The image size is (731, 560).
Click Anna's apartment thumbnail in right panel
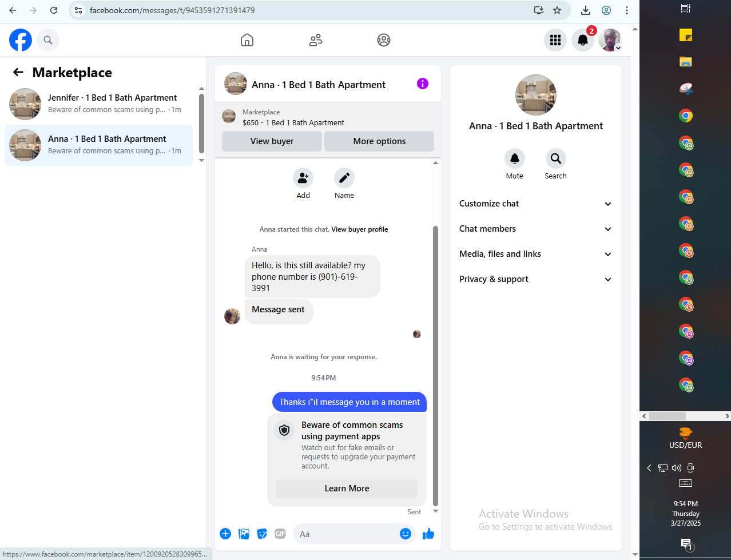coord(536,95)
